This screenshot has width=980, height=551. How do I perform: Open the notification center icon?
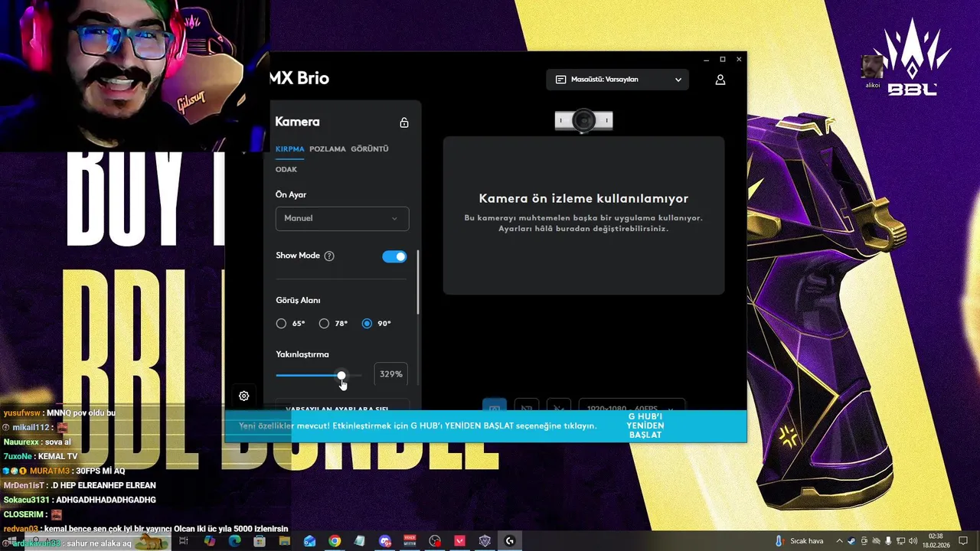click(x=963, y=540)
